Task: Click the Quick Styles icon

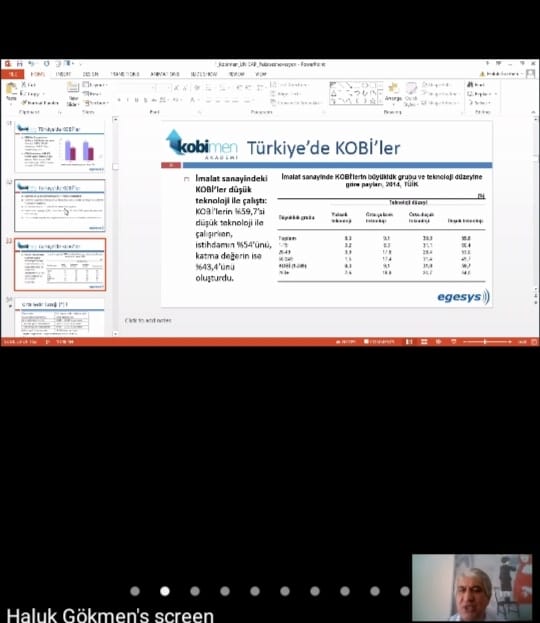Action: point(410,93)
